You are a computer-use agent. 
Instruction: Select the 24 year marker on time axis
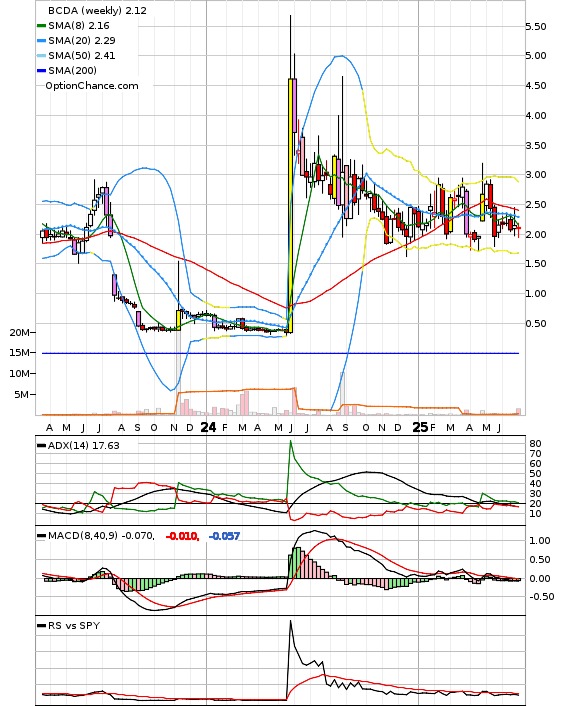pos(208,427)
